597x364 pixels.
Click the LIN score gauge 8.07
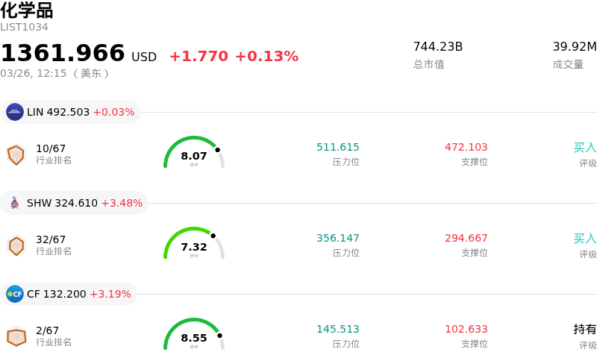[194, 153]
